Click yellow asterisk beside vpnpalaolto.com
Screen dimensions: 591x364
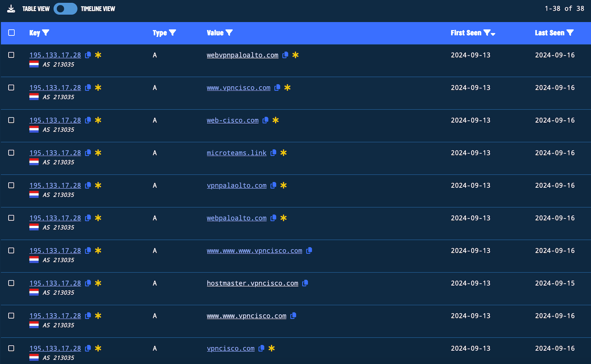(x=284, y=185)
